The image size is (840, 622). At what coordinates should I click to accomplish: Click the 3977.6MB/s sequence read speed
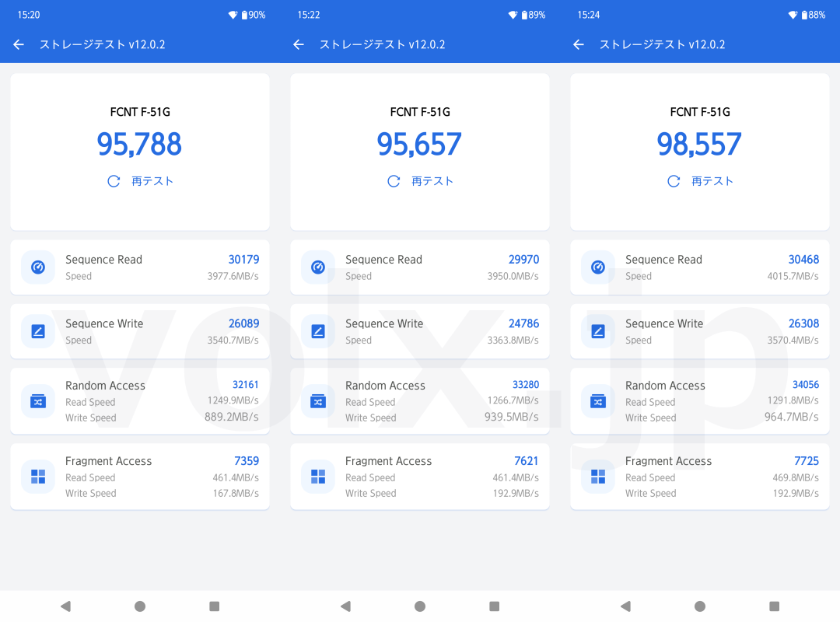tap(233, 277)
